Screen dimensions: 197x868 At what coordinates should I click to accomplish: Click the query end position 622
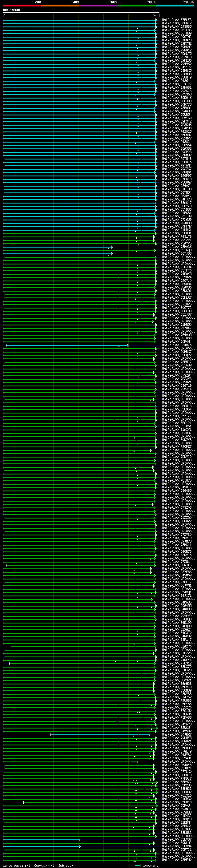(155, 15)
